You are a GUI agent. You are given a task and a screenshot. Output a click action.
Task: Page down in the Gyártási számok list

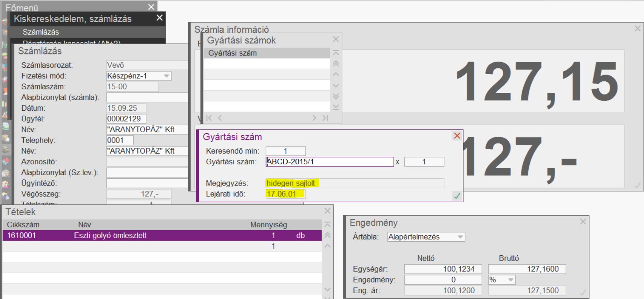click(336, 96)
